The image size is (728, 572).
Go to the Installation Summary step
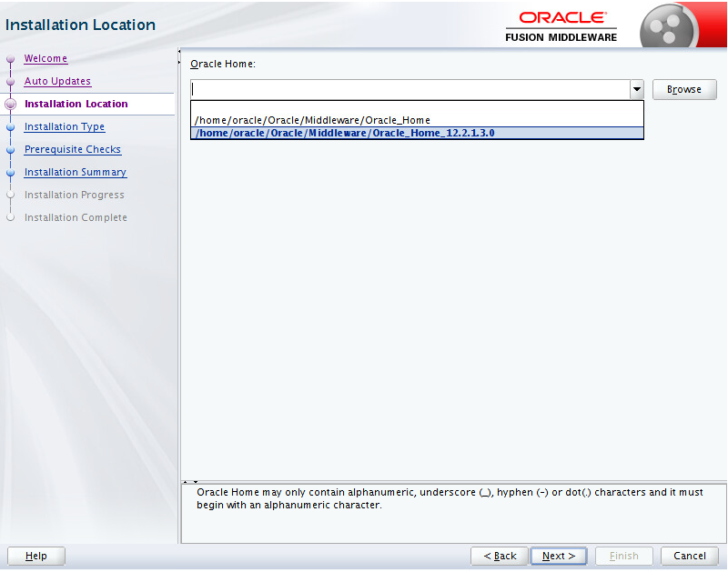pyautogui.click(x=76, y=172)
